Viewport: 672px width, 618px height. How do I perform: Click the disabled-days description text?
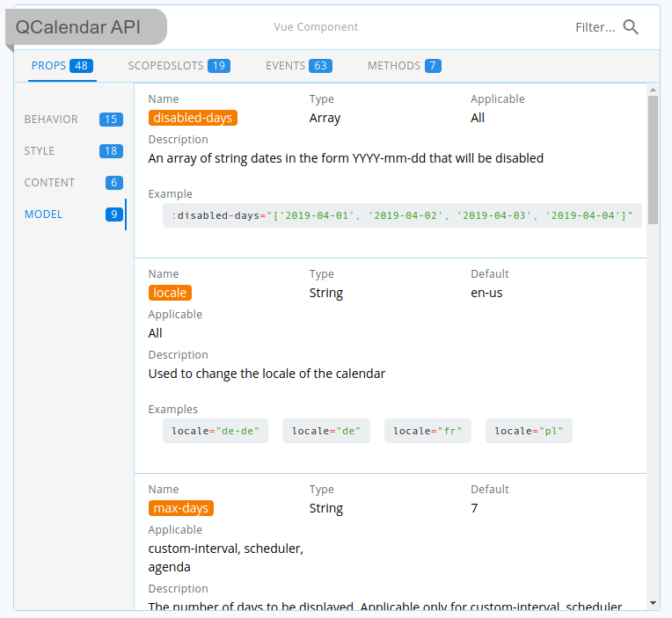[x=346, y=158]
